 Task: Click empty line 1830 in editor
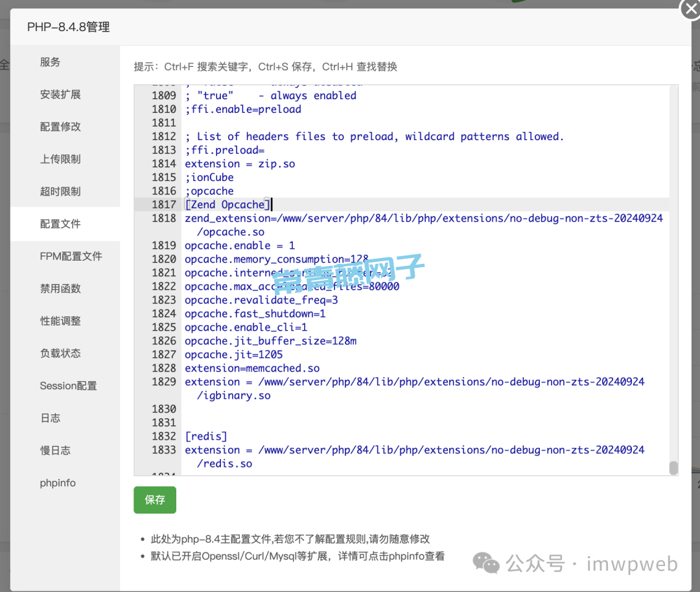[x=424, y=409]
